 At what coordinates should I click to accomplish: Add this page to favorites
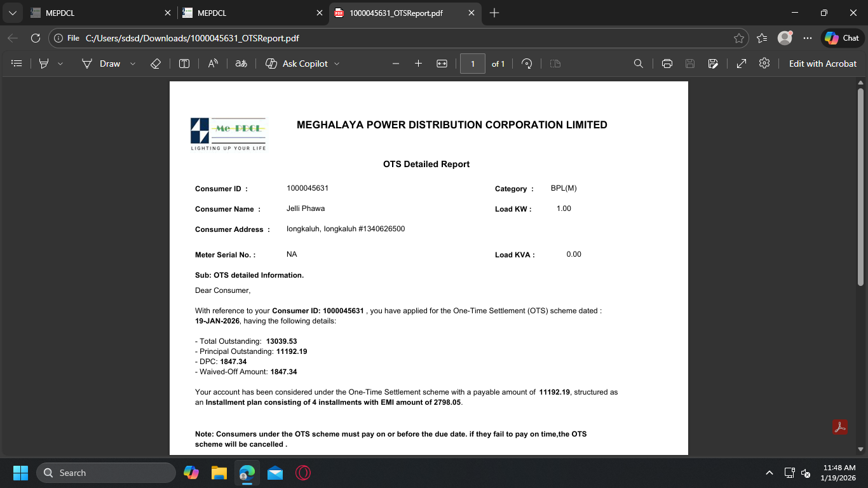[739, 38]
